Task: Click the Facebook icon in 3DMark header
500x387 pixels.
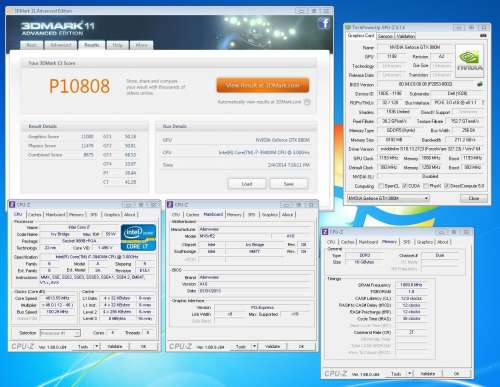Action: tap(324, 24)
